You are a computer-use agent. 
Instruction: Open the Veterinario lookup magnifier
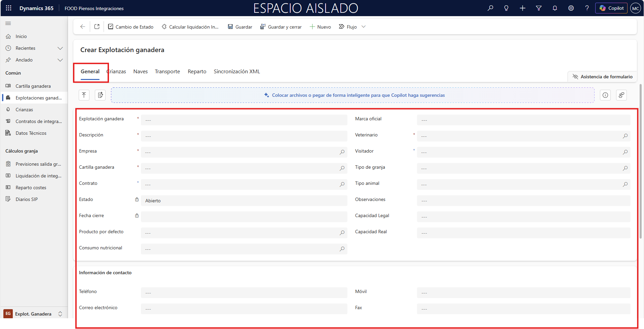[x=626, y=136]
